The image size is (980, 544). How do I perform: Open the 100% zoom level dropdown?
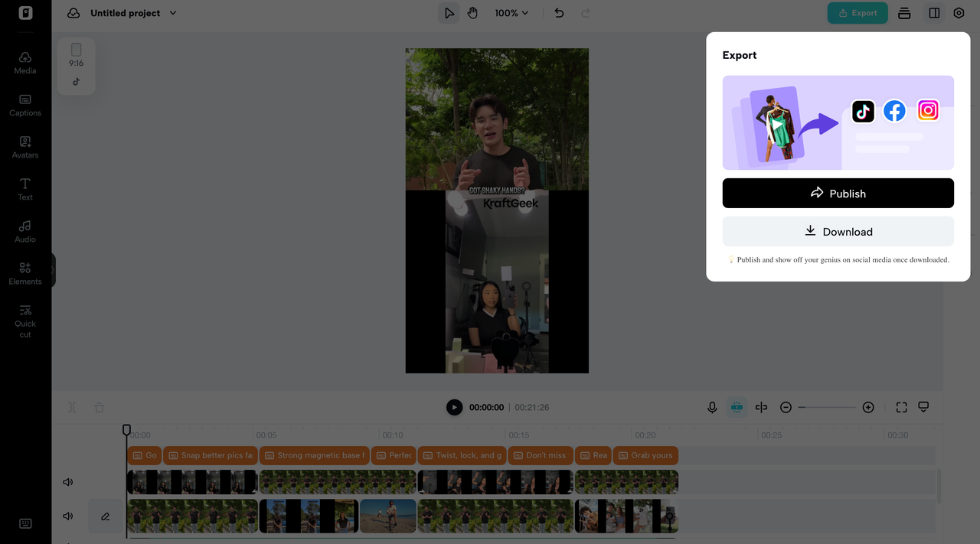(x=511, y=13)
